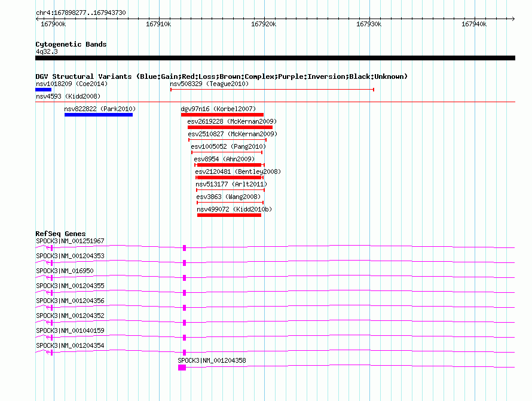Image resolution: width=532 pixels, height=401 pixels.
Task: Click the mid-track exon box of NM_001251967 transcript
Action: tap(185, 248)
